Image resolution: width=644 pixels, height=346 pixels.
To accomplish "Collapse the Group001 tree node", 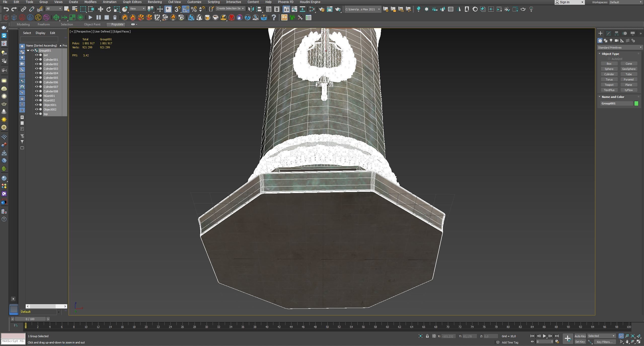I will [x=28, y=51].
